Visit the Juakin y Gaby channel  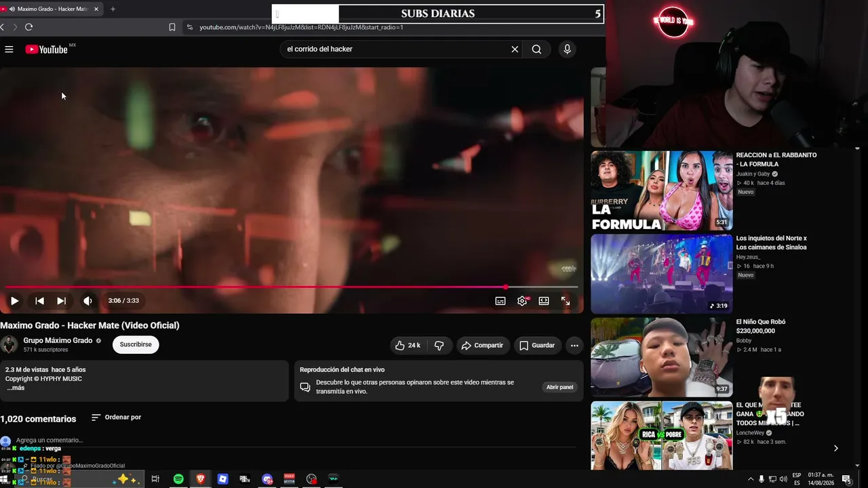(753, 174)
